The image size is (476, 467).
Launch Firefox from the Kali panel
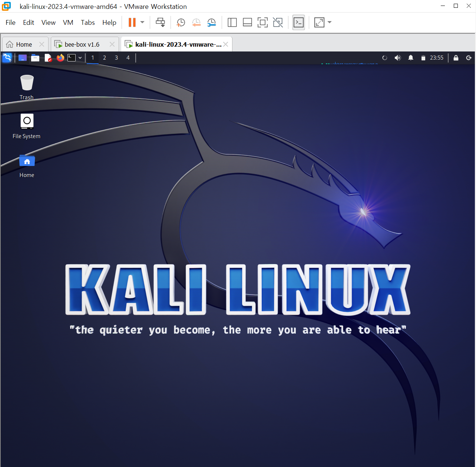click(60, 58)
